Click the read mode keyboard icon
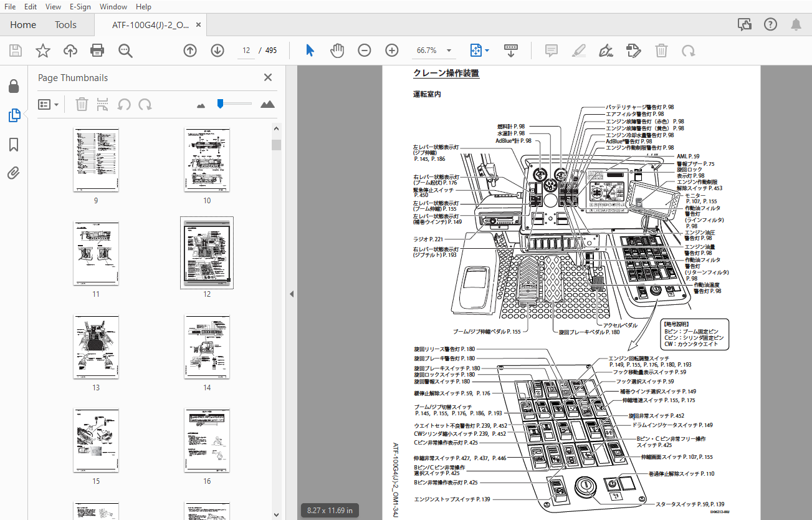The width and height of the screenshot is (812, 520). (511, 51)
